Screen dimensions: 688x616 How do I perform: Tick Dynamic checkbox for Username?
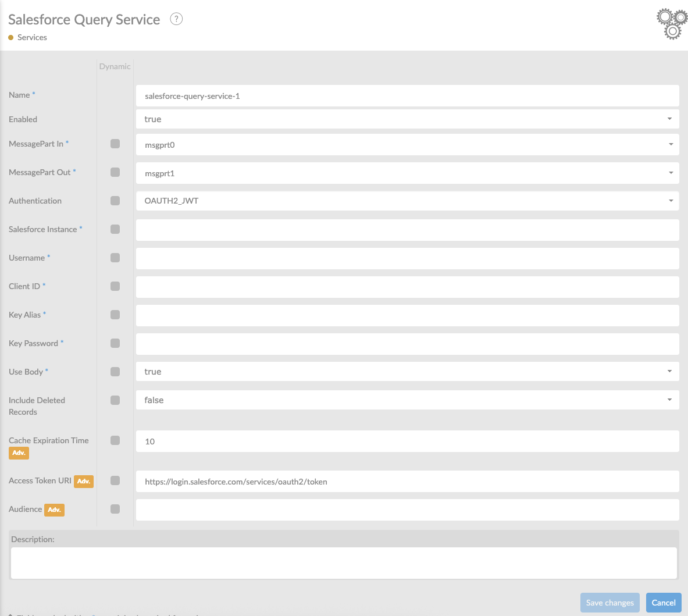[x=115, y=258]
